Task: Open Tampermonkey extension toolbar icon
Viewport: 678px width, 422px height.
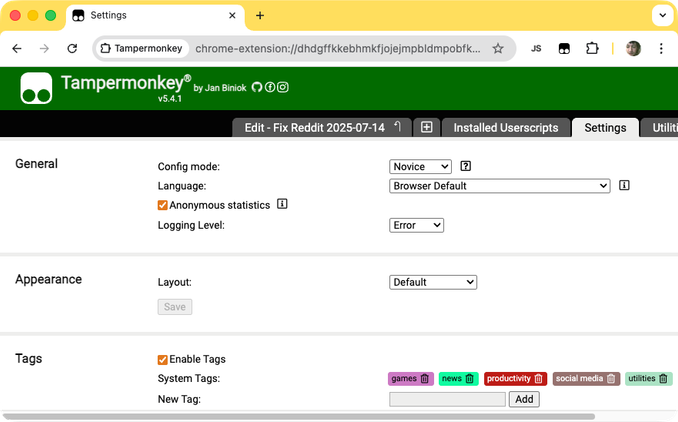Action: click(564, 48)
